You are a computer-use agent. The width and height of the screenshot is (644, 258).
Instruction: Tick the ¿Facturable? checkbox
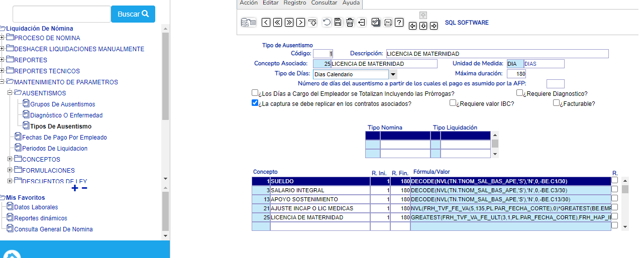tap(556, 103)
